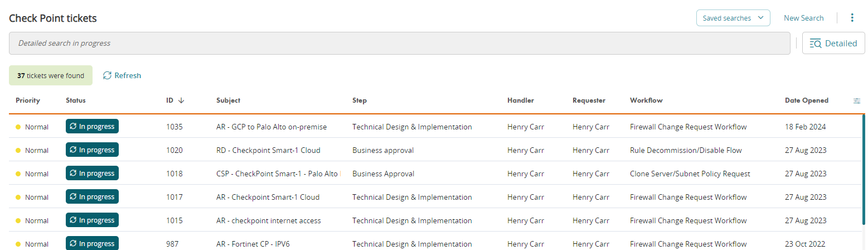Screen dimensions: 868x250
Task: Sort by the Workflow column header
Action: pos(646,100)
